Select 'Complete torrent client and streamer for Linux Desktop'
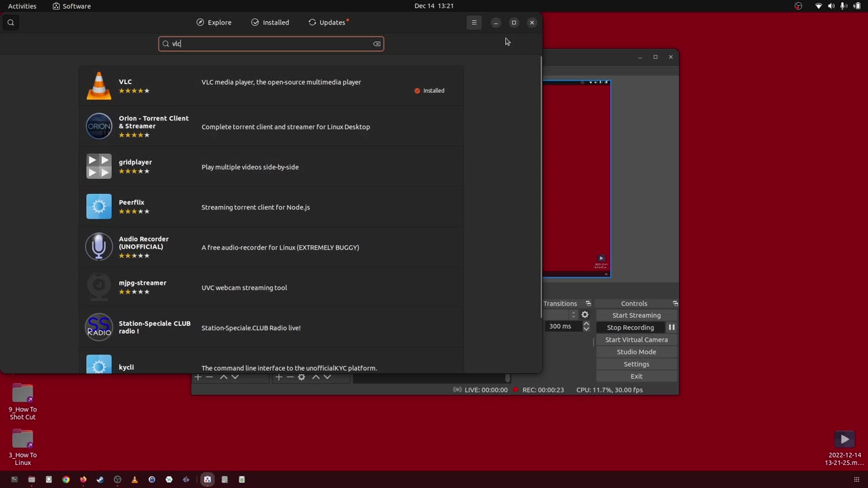 (x=285, y=127)
